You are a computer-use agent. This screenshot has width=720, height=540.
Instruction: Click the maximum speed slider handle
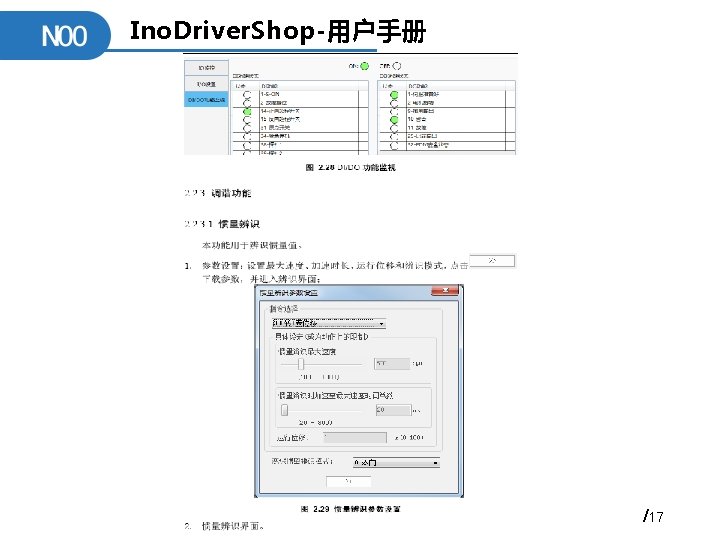tap(301, 364)
